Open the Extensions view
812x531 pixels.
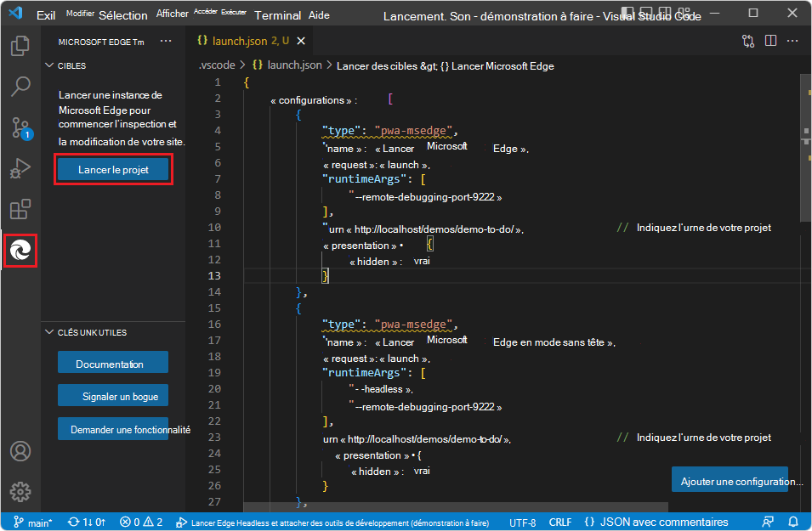click(20, 209)
